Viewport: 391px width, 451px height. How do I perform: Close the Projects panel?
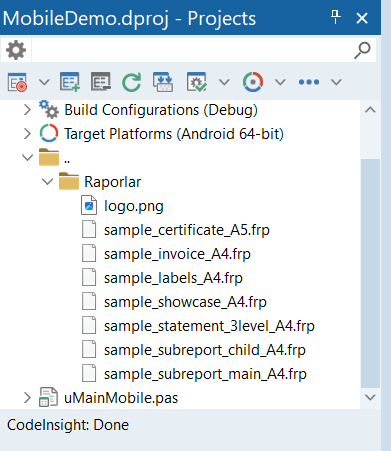point(362,18)
